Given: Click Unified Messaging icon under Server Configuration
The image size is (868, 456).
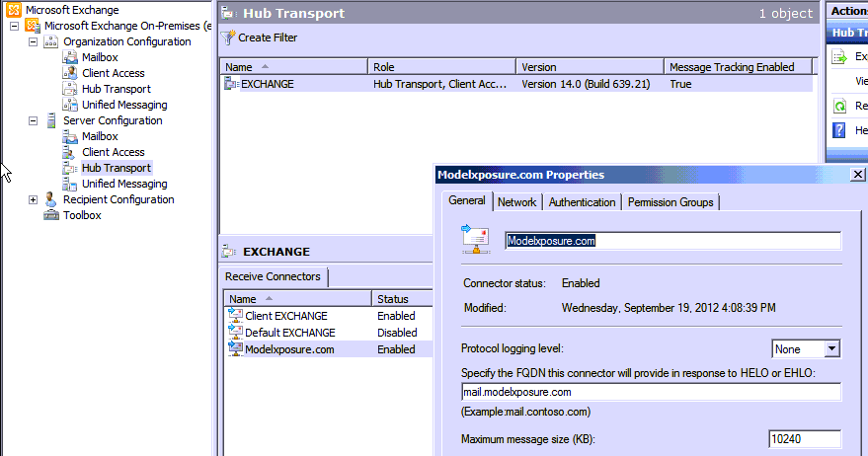Looking at the screenshot, I should click(70, 184).
